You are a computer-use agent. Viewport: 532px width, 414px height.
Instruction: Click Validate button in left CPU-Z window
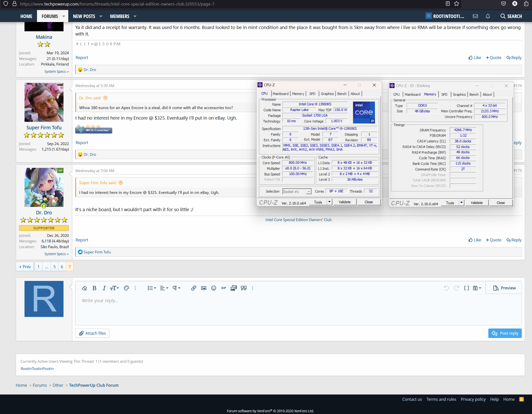[344, 202]
